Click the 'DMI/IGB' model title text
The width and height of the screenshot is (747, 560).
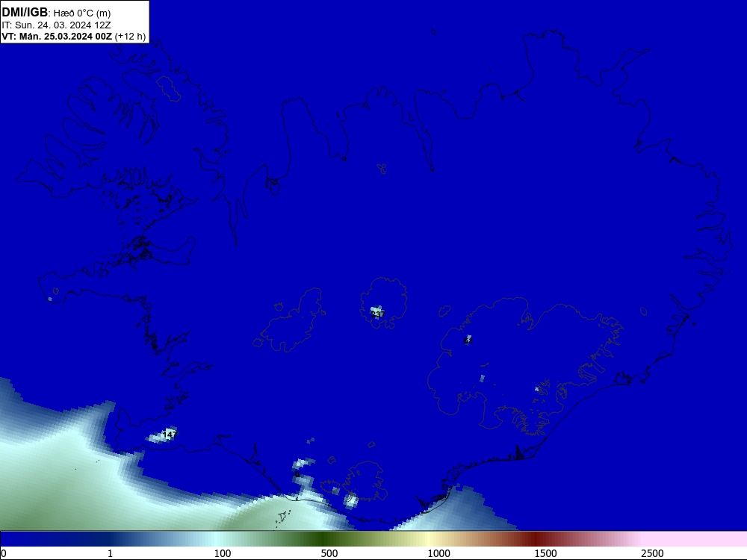pyautogui.click(x=25, y=13)
